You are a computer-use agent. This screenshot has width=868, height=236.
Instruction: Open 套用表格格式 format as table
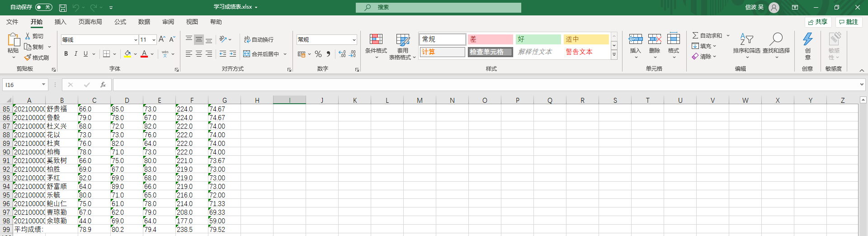tap(402, 46)
